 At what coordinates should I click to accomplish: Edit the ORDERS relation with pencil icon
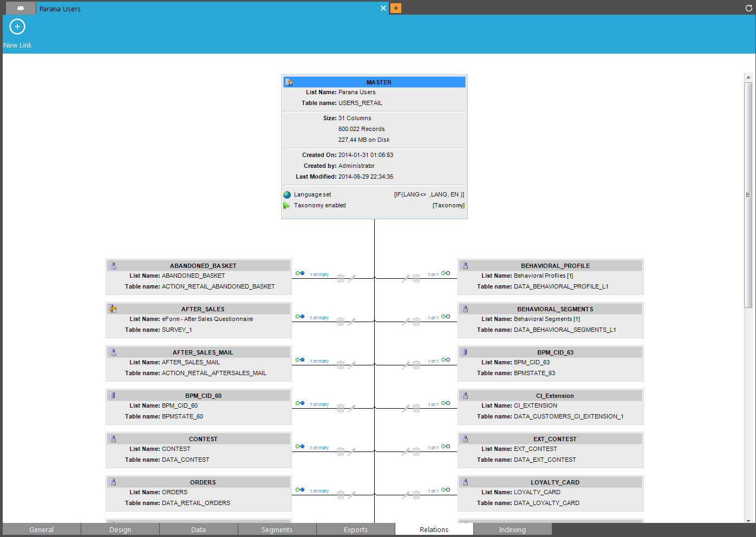(x=351, y=495)
